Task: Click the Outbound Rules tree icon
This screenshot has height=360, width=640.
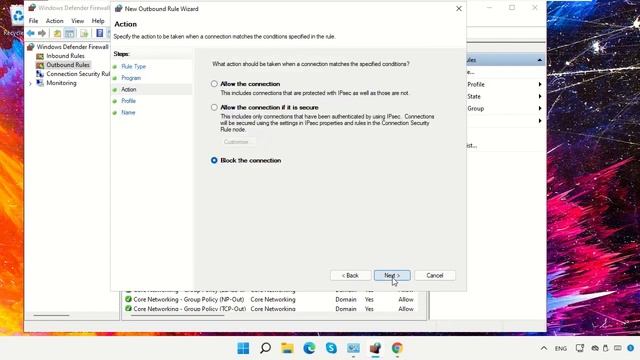Action: pos(40,65)
